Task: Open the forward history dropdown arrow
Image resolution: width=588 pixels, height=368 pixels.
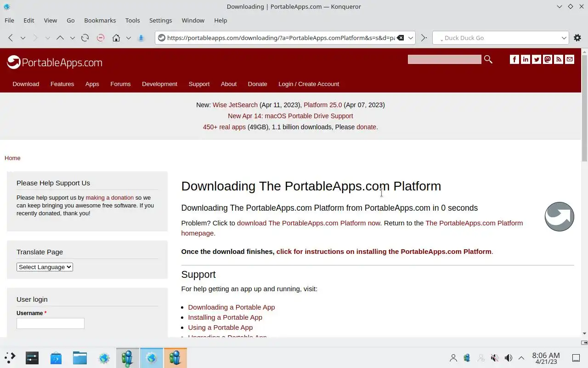Action: 47,38
